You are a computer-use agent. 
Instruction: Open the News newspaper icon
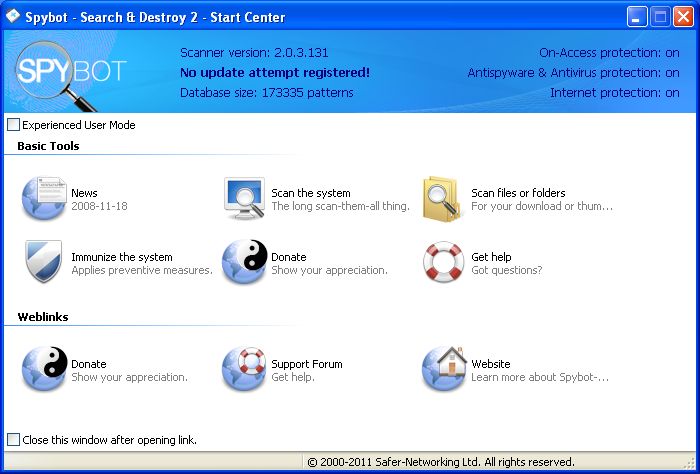(x=43, y=199)
